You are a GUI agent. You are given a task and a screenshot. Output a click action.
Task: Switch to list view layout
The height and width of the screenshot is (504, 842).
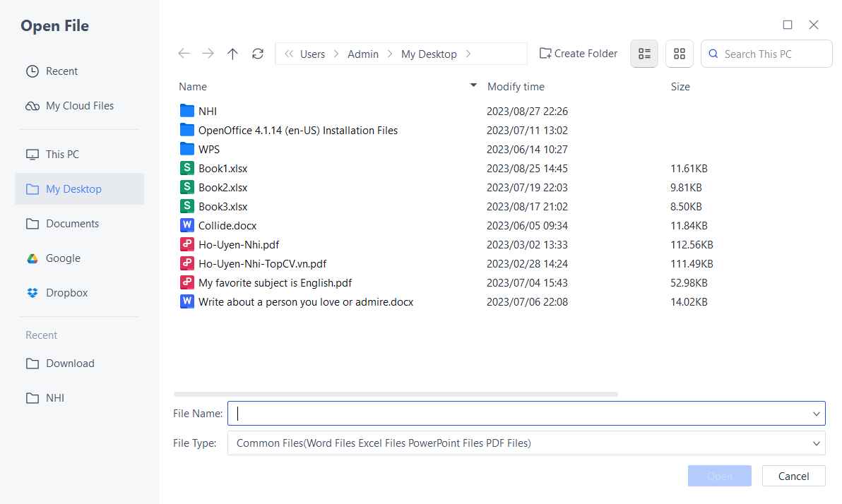point(644,54)
